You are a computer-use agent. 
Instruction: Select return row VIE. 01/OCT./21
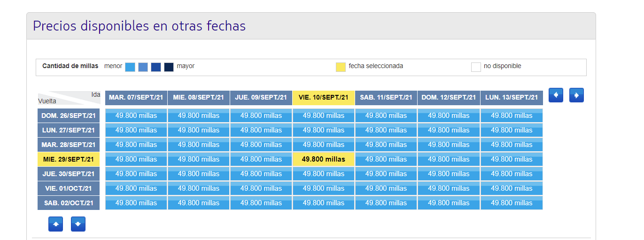click(69, 188)
